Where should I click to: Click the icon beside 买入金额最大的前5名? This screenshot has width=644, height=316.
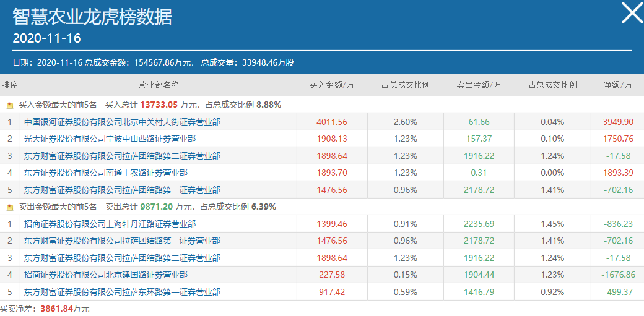coord(10,106)
